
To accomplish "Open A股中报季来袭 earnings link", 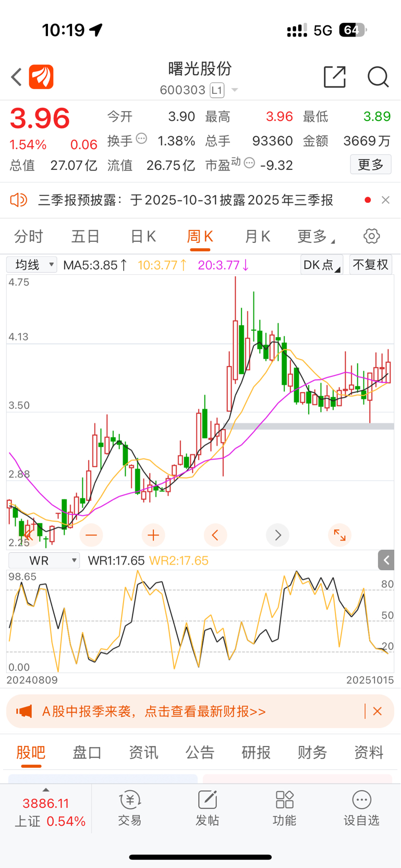I will coord(154,712).
